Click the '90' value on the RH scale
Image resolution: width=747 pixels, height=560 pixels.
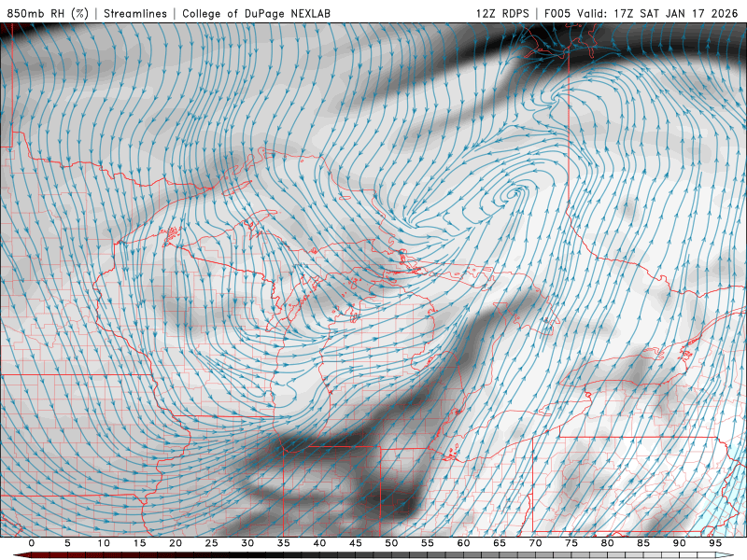click(x=679, y=543)
